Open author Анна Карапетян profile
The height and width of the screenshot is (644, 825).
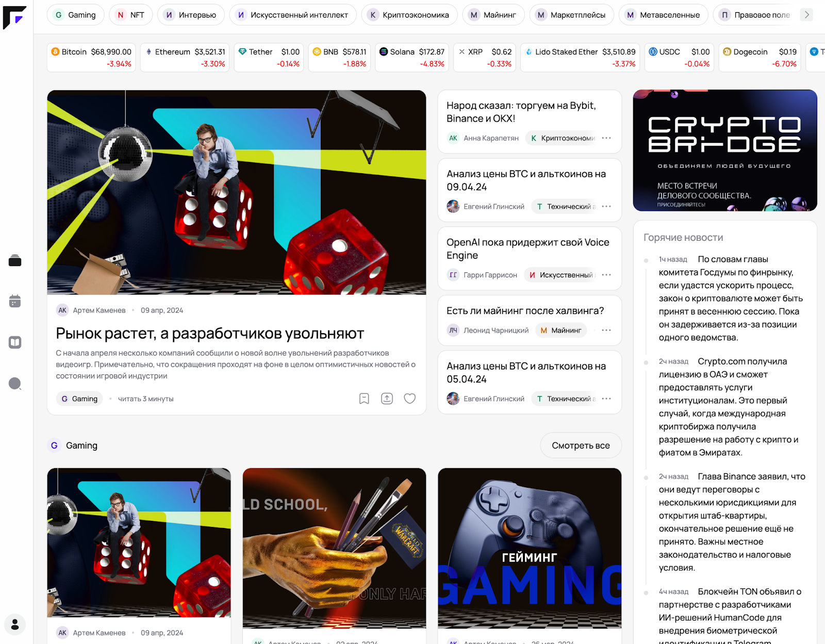pyautogui.click(x=483, y=138)
